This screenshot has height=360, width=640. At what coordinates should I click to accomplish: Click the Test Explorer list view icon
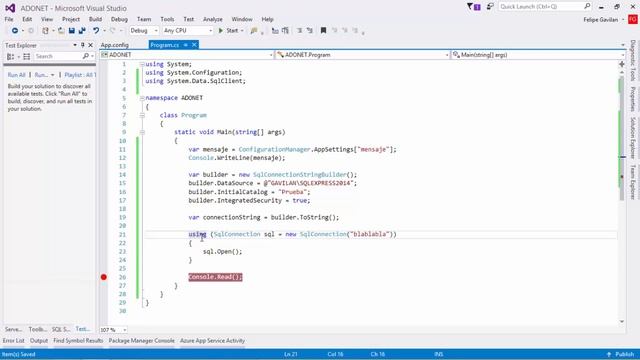click(27, 56)
